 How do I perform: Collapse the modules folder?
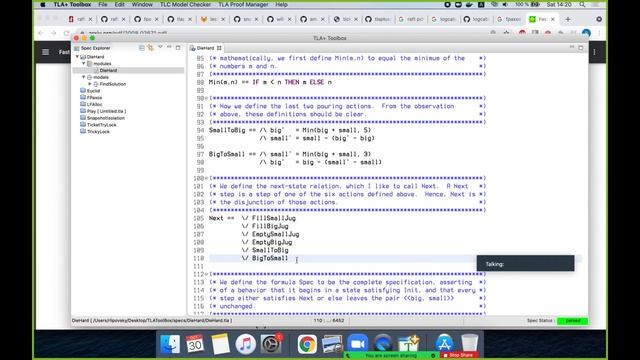84,64
